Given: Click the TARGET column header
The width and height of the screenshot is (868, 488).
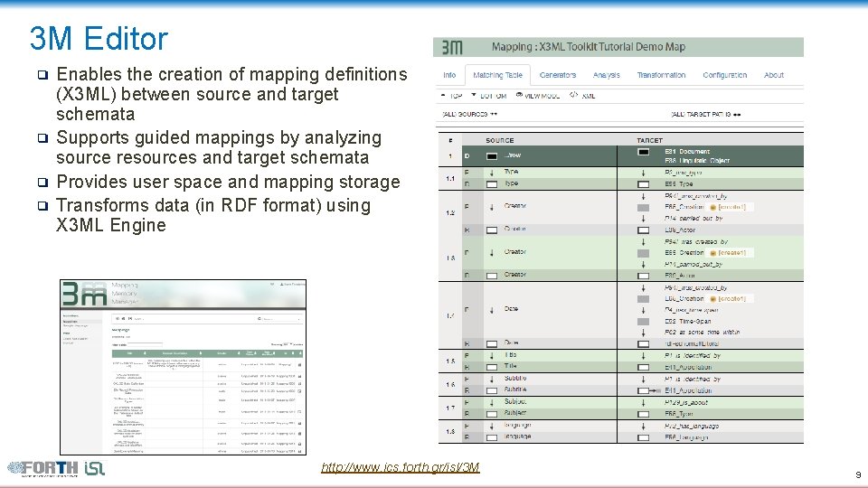Looking at the screenshot, I should point(649,141).
